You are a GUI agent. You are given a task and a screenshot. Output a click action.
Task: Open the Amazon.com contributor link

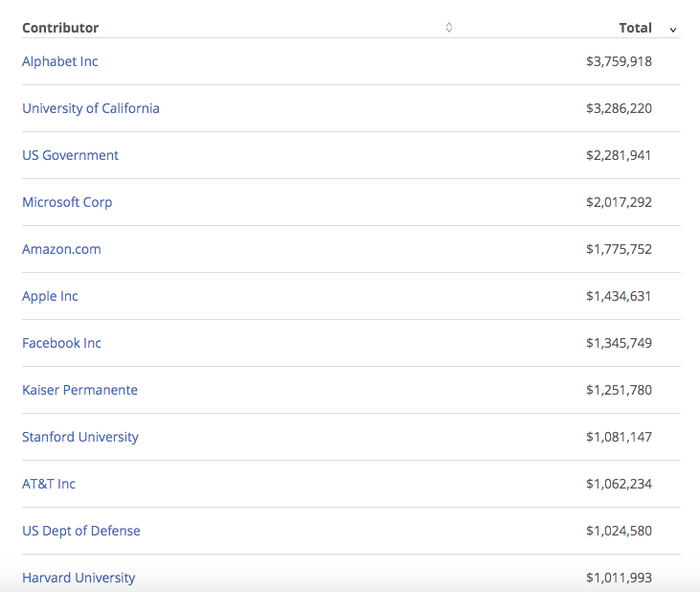point(61,249)
